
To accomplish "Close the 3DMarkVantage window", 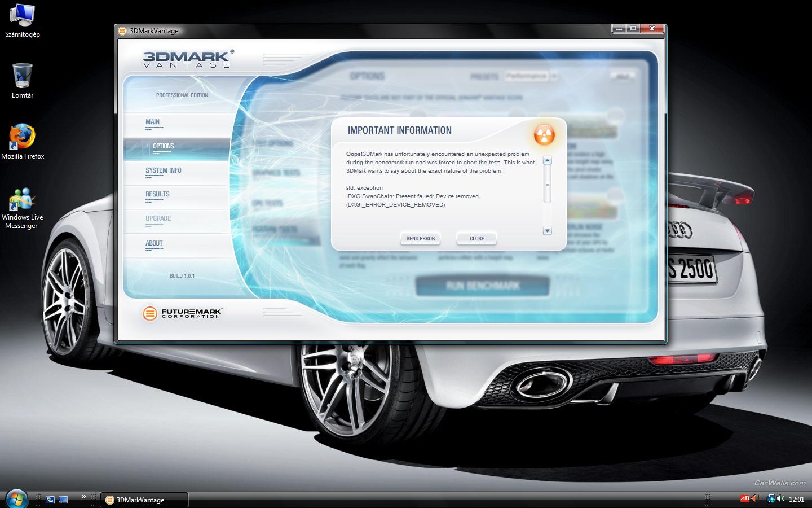I will click(652, 29).
